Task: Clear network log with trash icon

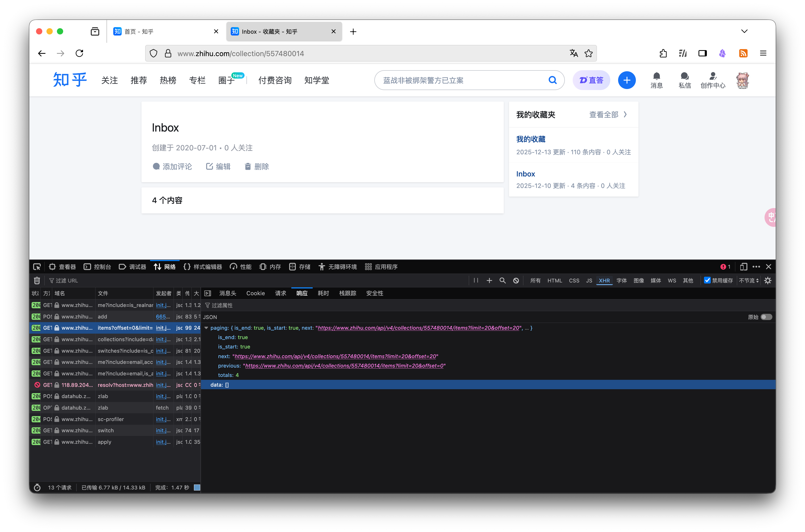Action: [37, 281]
